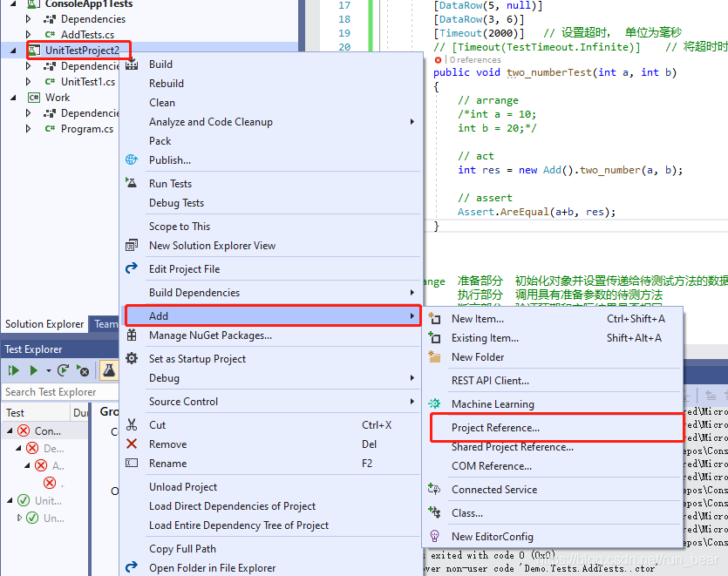728x576 pixels.
Task: Click the Connected Service icon
Action: pos(434,489)
